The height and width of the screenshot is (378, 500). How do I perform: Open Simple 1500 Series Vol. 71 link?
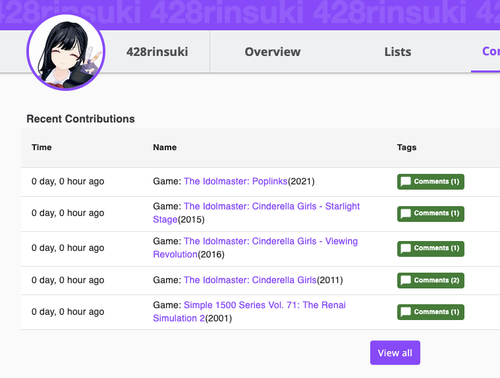coord(249,311)
